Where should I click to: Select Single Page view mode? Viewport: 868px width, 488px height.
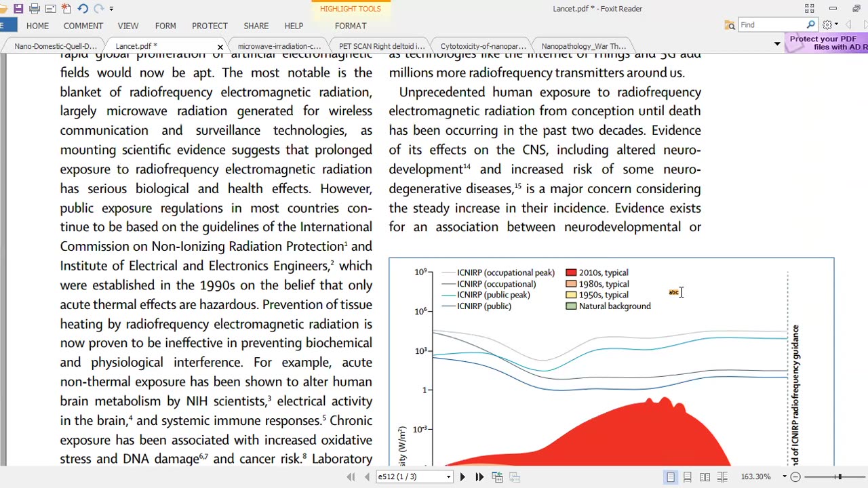click(671, 477)
